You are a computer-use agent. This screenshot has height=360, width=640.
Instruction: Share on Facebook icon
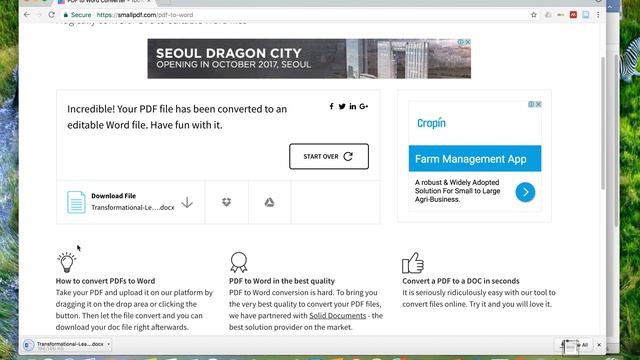click(331, 106)
